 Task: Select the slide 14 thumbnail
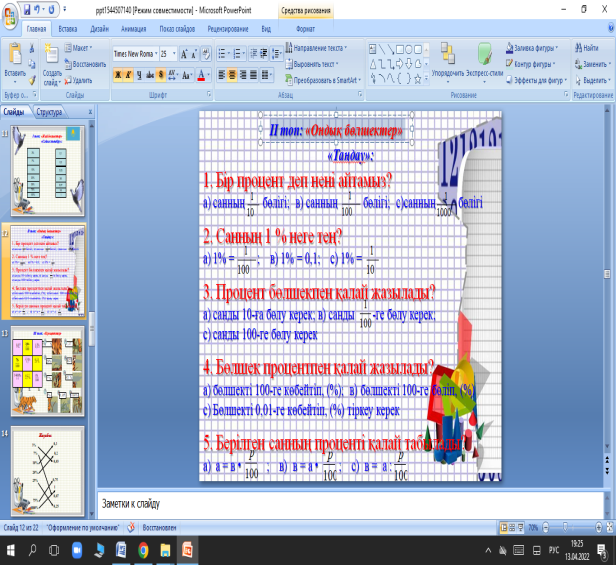[x=48, y=471]
